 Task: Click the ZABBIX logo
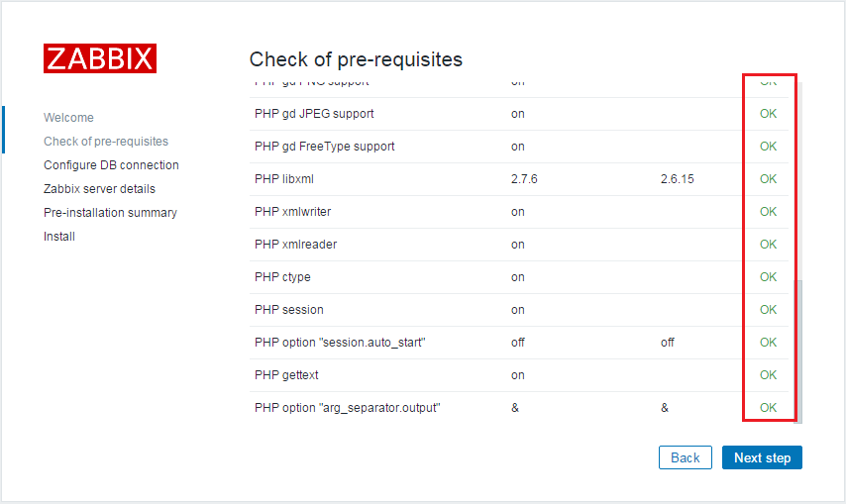coord(99,58)
